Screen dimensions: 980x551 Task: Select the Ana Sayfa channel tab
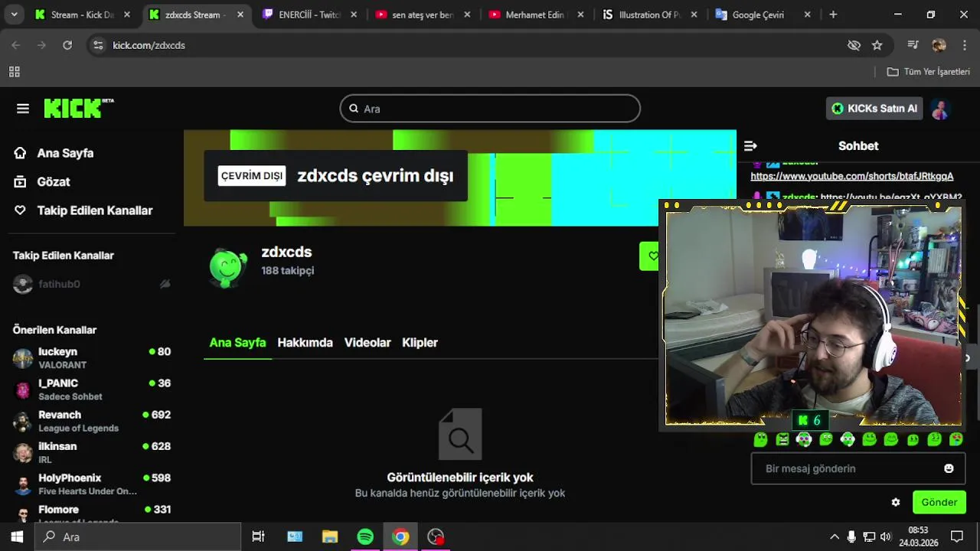click(237, 343)
